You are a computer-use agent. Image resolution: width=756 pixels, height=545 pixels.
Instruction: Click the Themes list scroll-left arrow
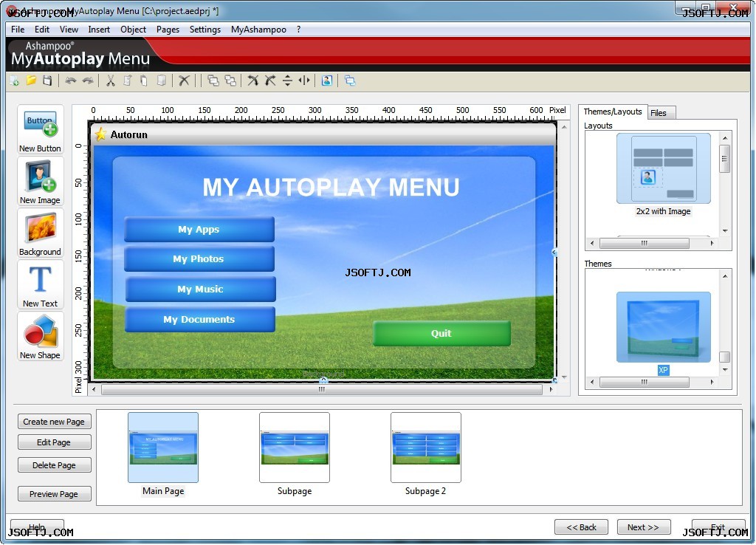pyautogui.click(x=592, y=382)
